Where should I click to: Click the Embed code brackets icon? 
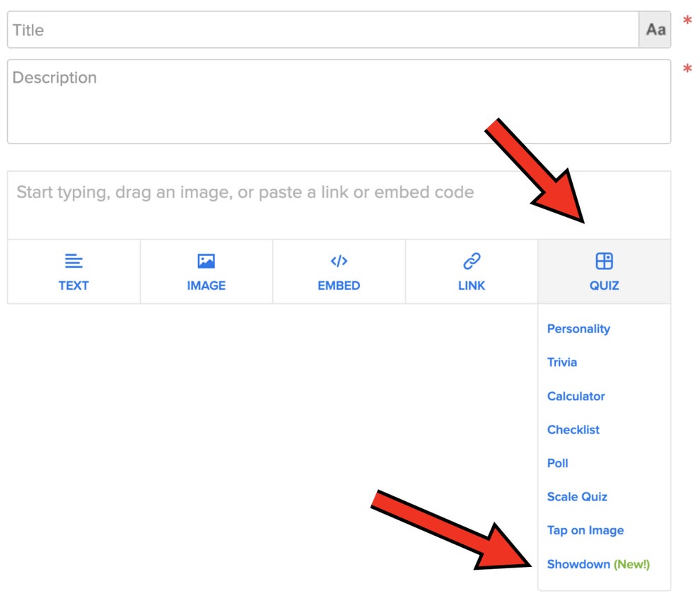[x=339, y=262]
